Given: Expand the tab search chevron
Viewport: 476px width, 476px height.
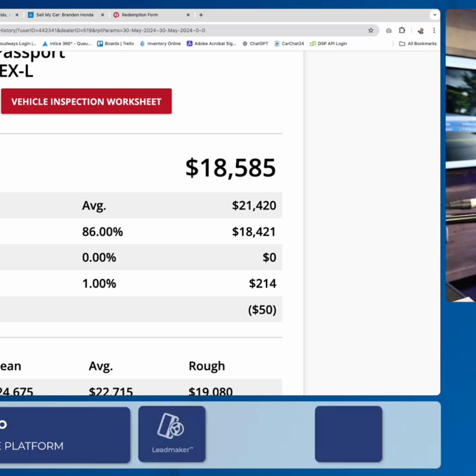Looking at the screenshot, I should pos(435,15).
